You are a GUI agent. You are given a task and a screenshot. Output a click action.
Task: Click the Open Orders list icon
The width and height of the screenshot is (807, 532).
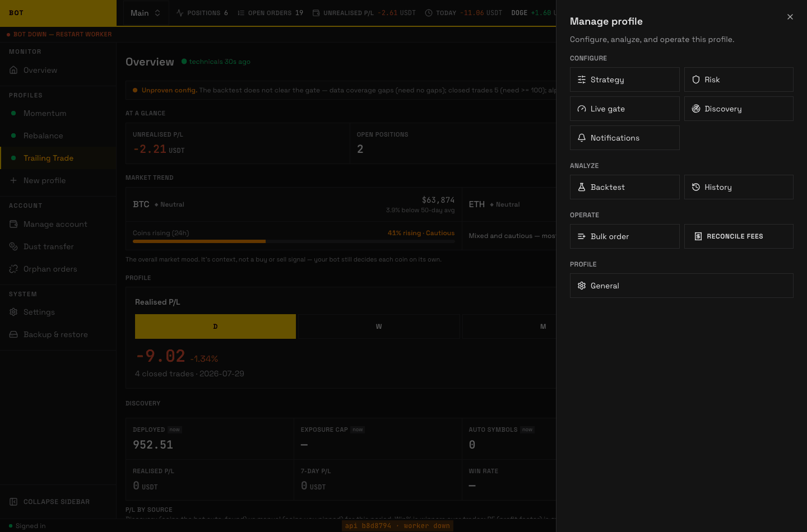(x=241, y=13)
